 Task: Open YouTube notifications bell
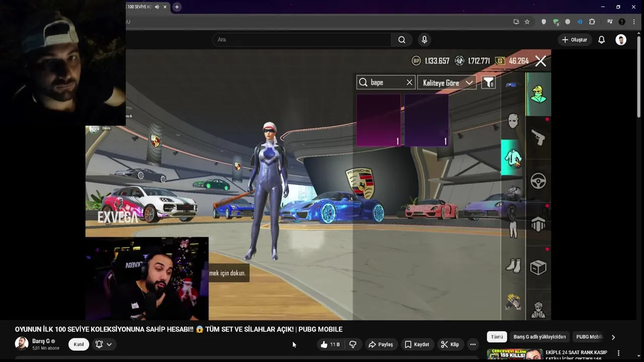[601, 40]
